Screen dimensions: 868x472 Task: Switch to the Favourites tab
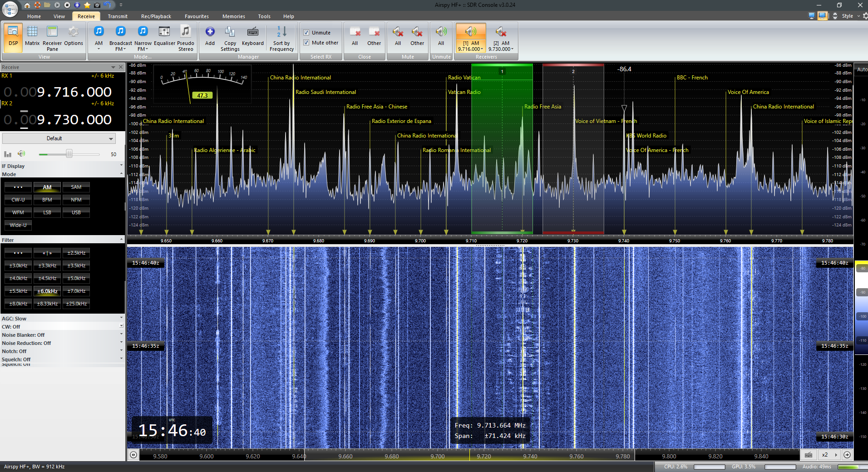point(197,16)
